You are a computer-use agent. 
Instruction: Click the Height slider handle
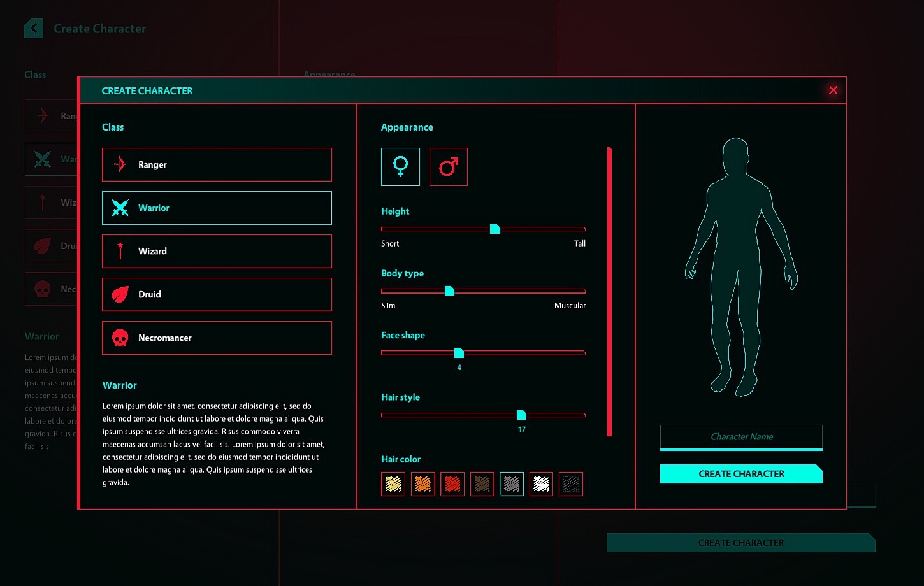tap(495, 229)
